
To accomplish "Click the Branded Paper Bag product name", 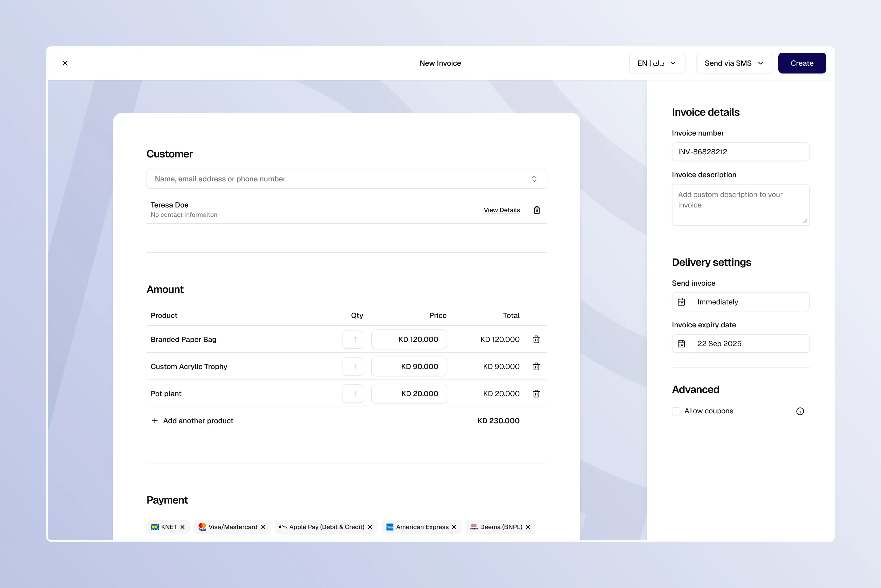I will pos(183,339).
